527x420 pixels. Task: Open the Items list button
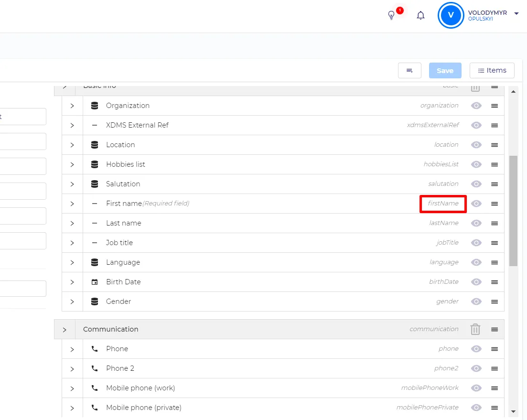[492, 71]
